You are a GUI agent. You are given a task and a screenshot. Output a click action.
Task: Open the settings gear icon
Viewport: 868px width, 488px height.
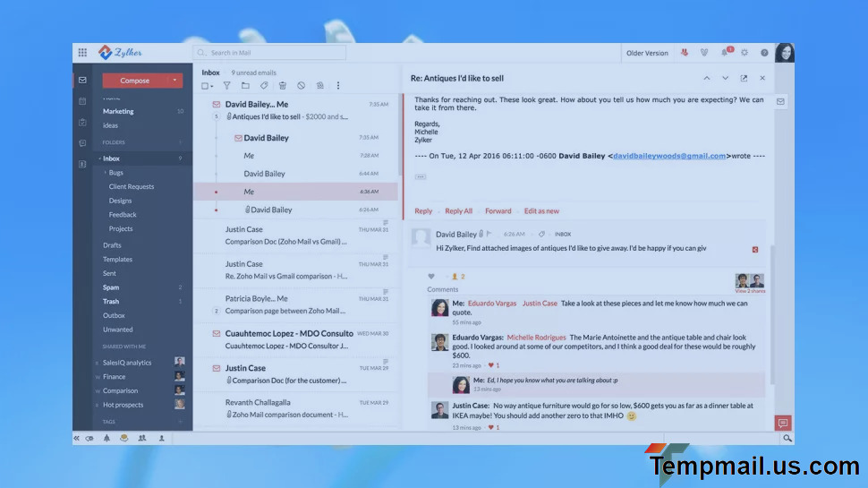(745, 53)
